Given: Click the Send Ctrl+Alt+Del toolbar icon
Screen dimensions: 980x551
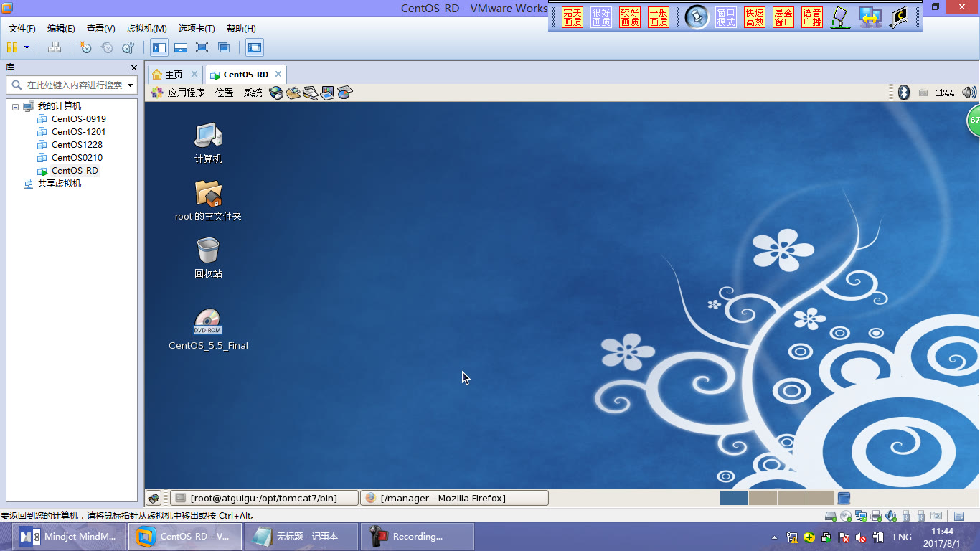Looking at the screenshot, I should tap(55, 47).
